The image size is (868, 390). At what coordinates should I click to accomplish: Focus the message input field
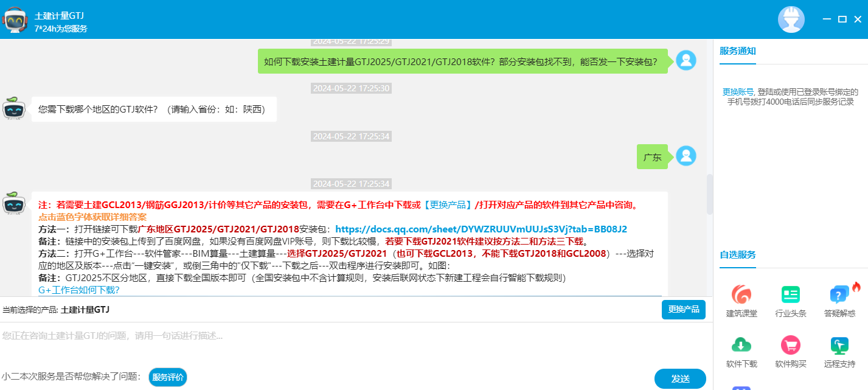356,343
